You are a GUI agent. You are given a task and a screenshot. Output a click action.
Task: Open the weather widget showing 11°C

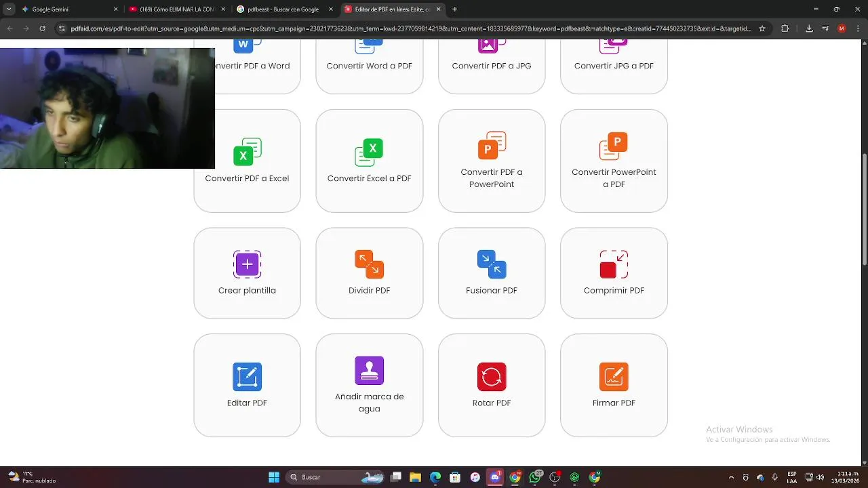[x=31, y=477]
